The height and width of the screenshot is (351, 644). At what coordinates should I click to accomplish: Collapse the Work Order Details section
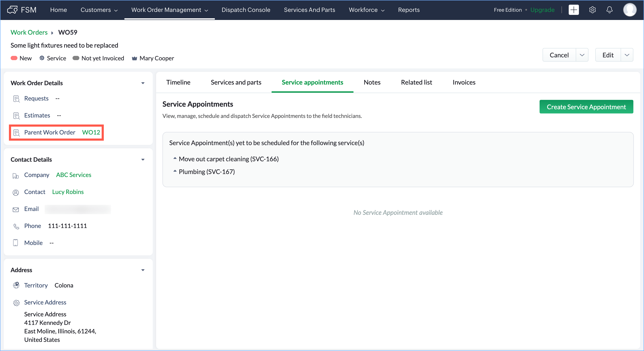click(x=143, y=83)
